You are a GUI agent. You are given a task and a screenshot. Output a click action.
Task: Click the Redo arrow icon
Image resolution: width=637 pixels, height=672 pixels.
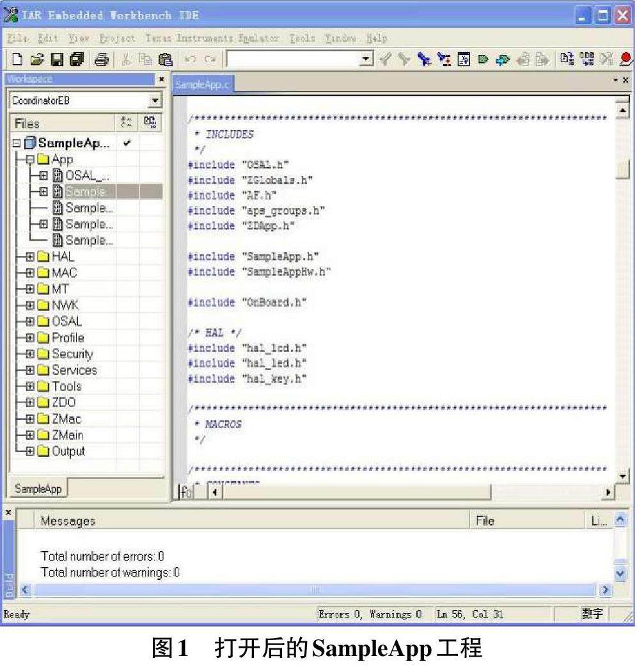210,59
